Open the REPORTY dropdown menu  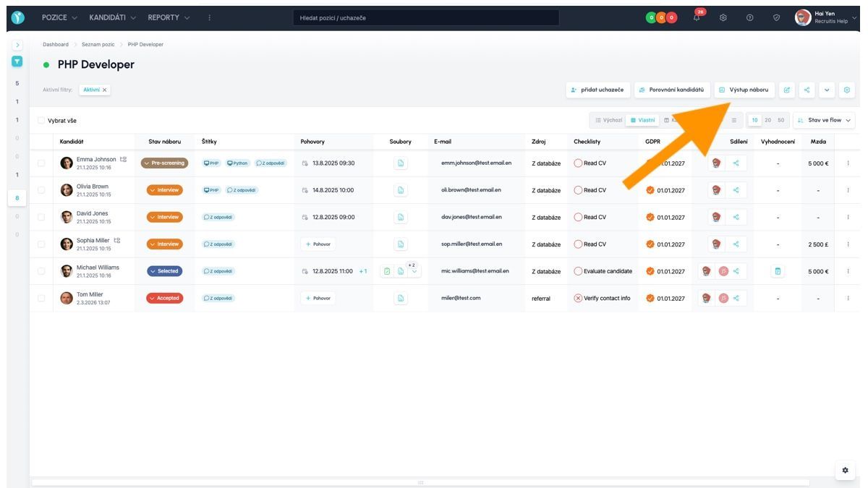click(x=169, y=18)
